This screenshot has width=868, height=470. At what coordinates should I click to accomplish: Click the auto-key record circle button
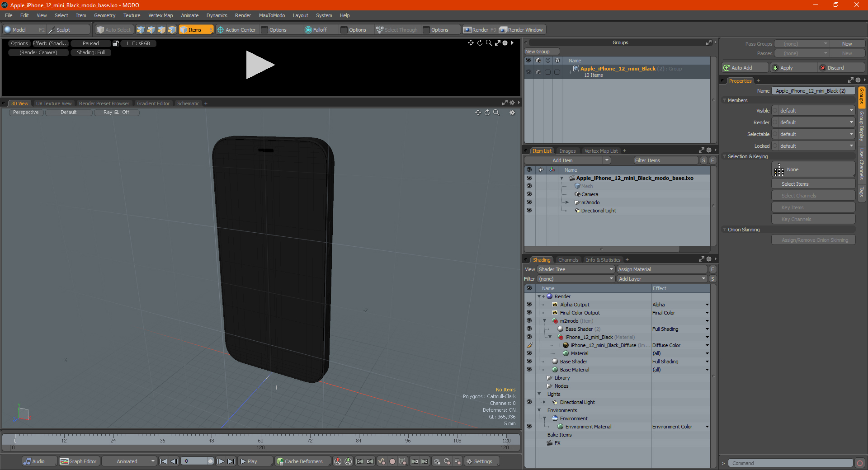tap(392, 461)
